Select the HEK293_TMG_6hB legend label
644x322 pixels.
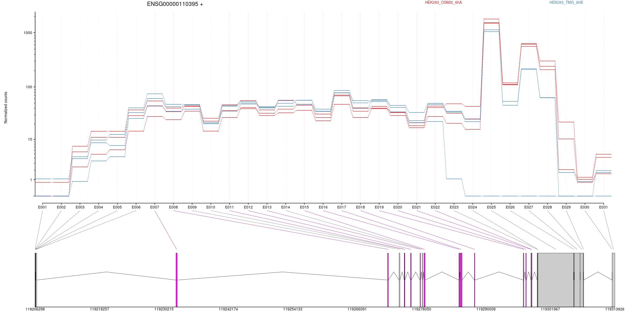566,2
